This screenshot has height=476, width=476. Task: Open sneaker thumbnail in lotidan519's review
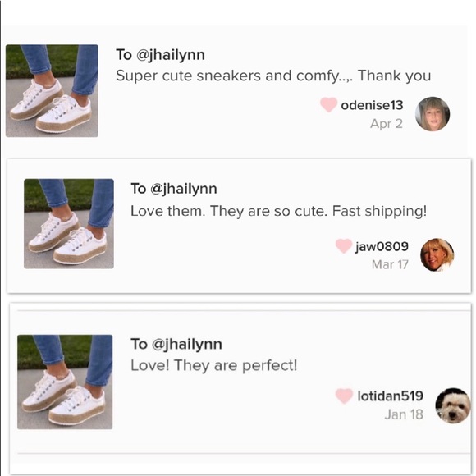65,382
